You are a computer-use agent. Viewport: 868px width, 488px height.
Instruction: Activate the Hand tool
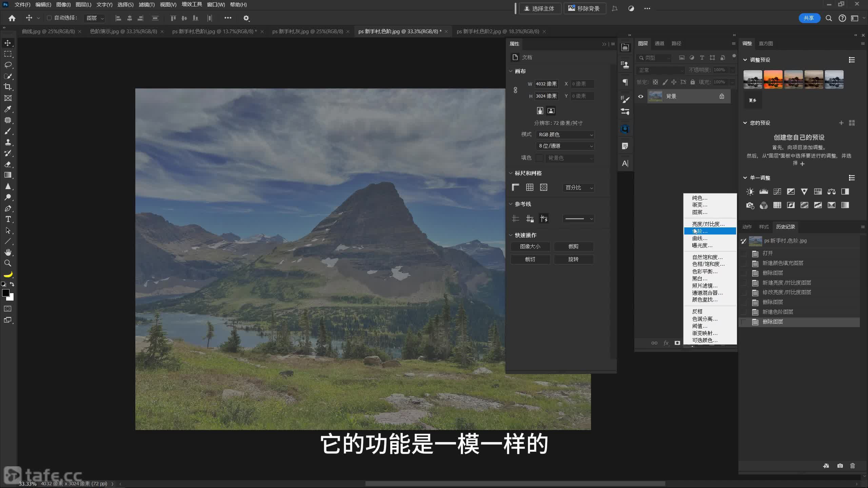point(7,252)
